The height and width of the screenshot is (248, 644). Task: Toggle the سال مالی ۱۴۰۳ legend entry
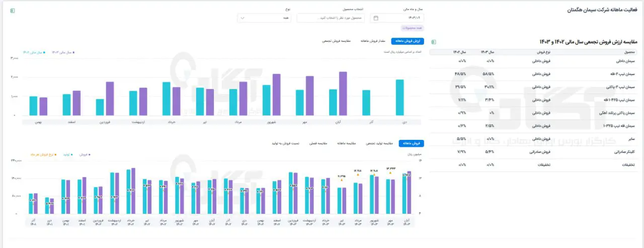click(63, 52)
